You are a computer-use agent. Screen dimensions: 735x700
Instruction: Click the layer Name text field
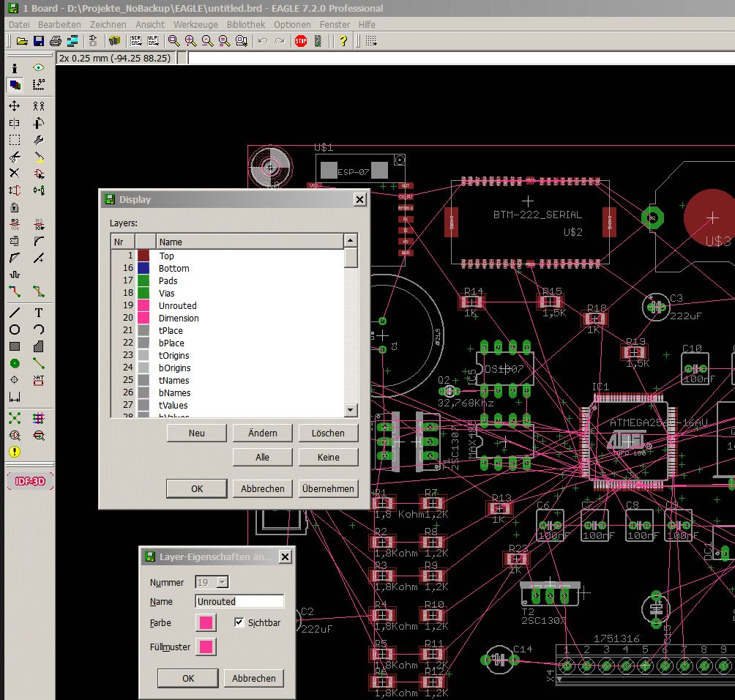(239, 601)
